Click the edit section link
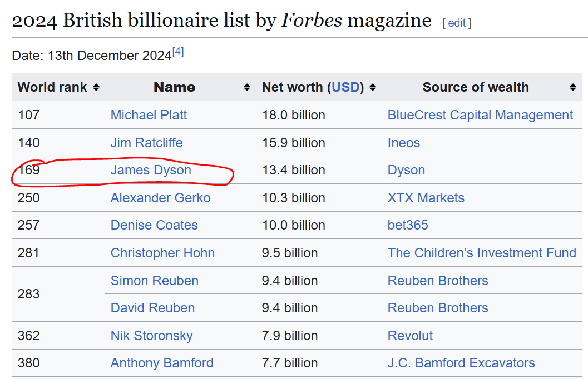This screenshot has height=379, width=588. coord(457,23)
